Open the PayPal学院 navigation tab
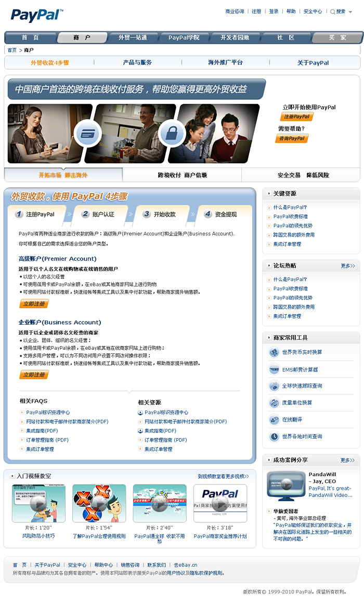The width and height of the screenshot is (364, 600). coord(184,37)
